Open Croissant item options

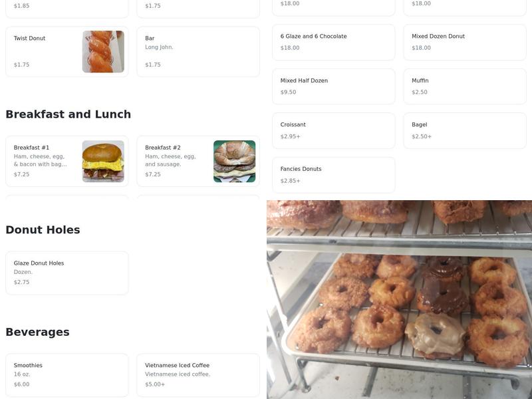pos(334,130)
